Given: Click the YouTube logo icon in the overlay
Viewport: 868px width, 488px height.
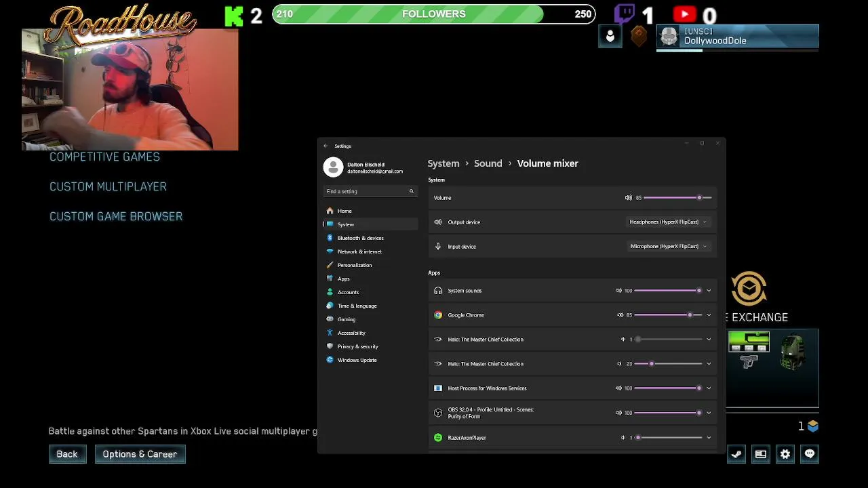Looking at the screenshot, I should pyautogui.click(x=685, y=14).
